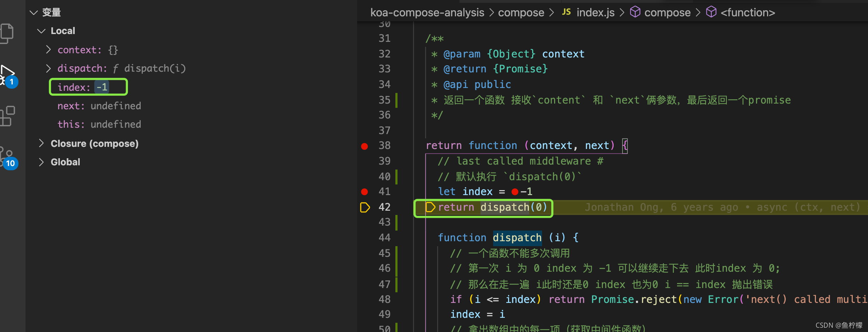Click the dispatch name on line 44
Viewport: 868px width, 332px height.
point(517,238)
